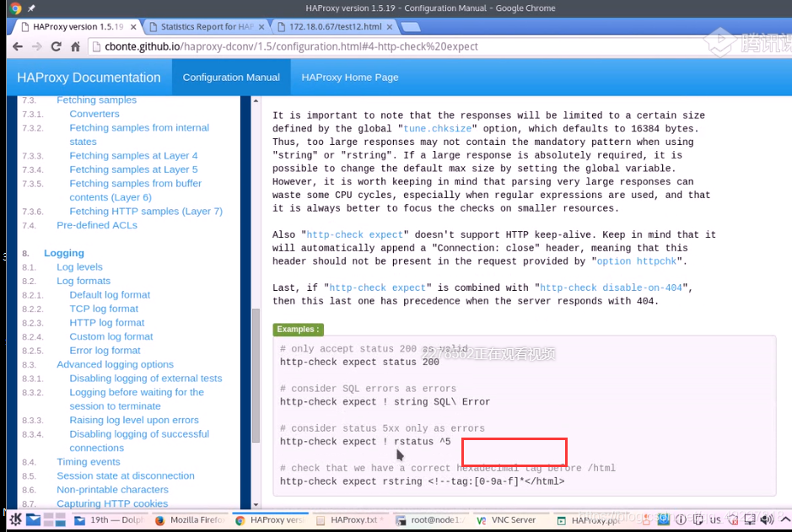Switch to HAProxy.txt editor in taskbar
792x532 pixels.
[x=349, y=520]
